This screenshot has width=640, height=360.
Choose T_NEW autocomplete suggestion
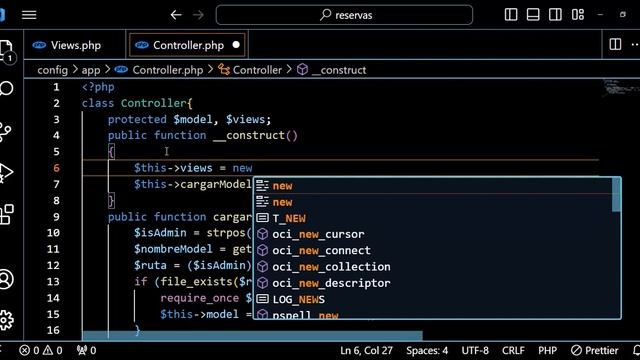(433, 218)
